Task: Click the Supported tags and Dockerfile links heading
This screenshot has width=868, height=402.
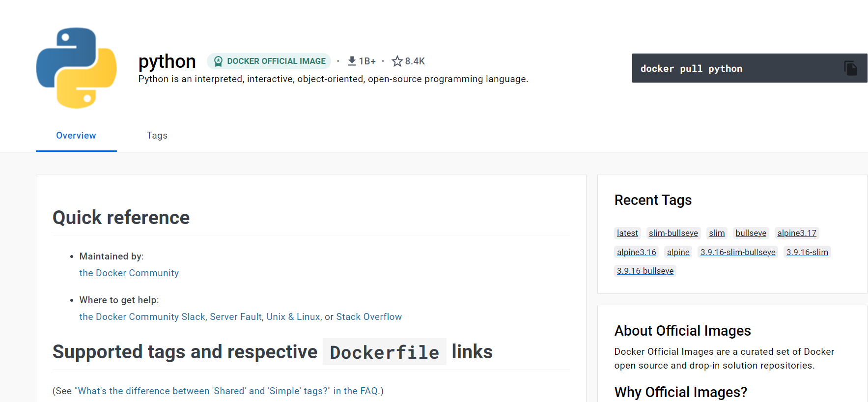Action: [x=273, y=352]
